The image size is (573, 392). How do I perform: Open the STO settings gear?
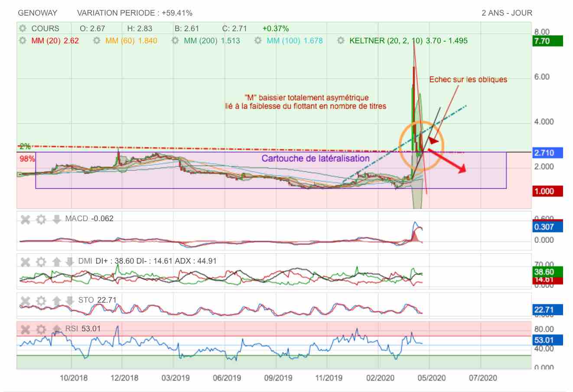(41, 300)
